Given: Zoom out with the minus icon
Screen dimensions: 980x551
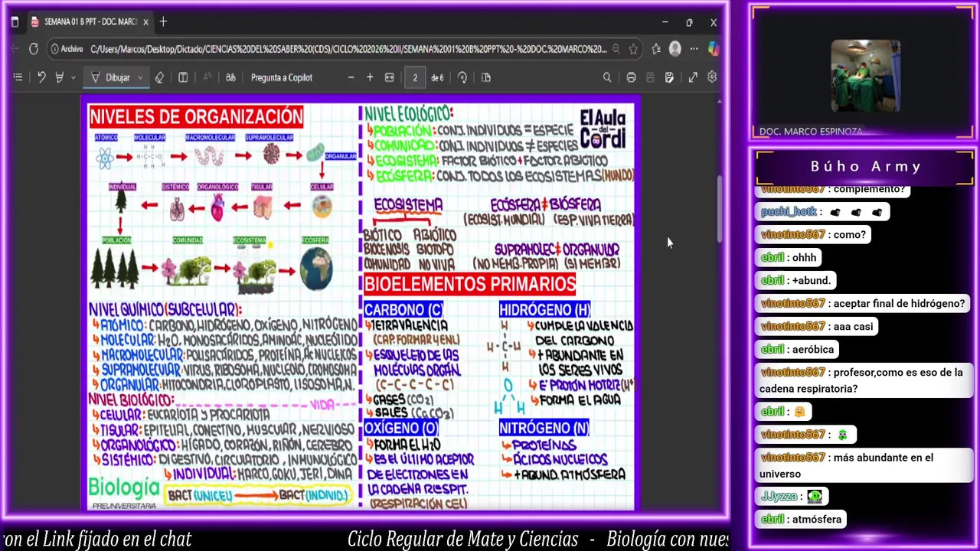Looking at the screenshot, I should tap(351, 77).
